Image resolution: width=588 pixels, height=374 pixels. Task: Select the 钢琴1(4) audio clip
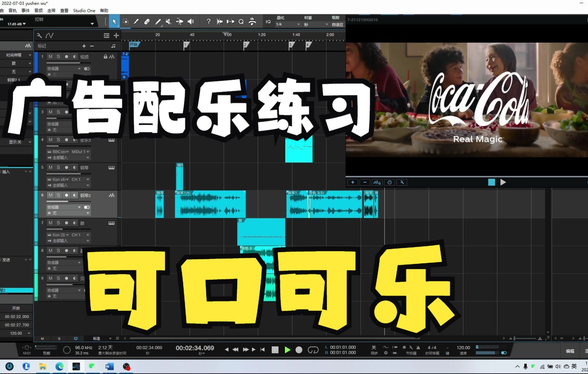click(210, 204)
